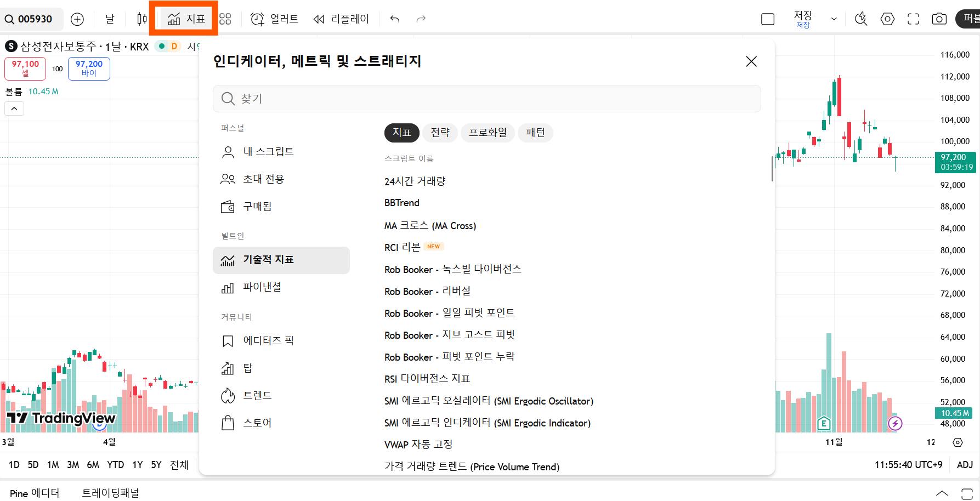980x501 pixels.
Task: Toggle ADJ adjusted data
Action: click(x=965, y=465)
